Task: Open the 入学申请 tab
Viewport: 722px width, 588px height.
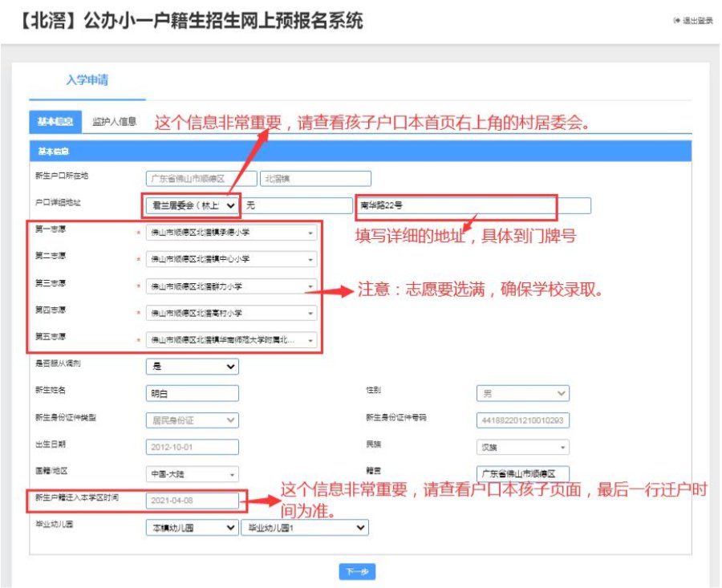Action: coord(87,80)
